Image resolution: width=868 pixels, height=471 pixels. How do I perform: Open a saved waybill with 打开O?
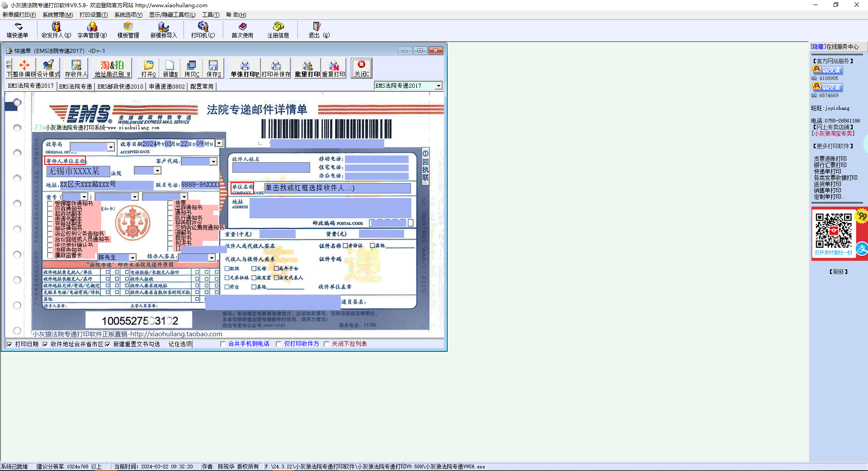click(149, 68)
